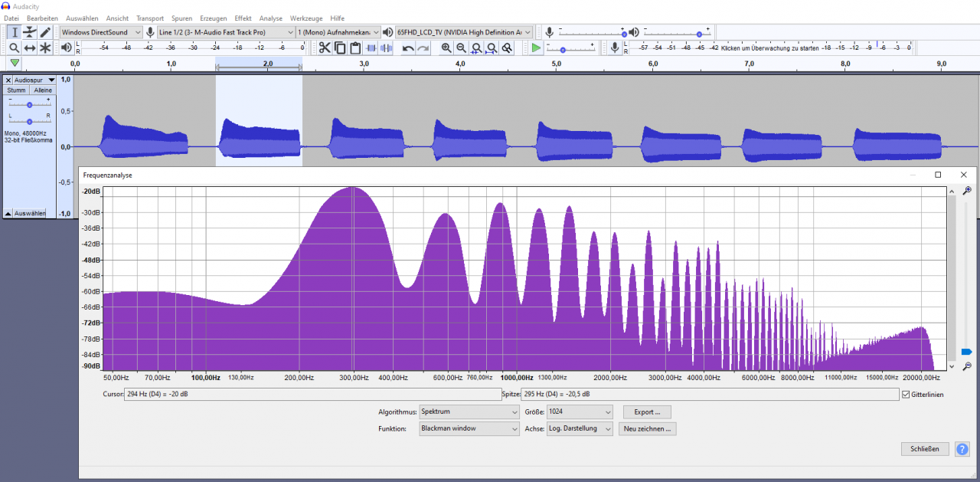Open Achse Log. Darstellung dropdown
The height and width of the screenshot is (482, 980).
click(580, 428)
